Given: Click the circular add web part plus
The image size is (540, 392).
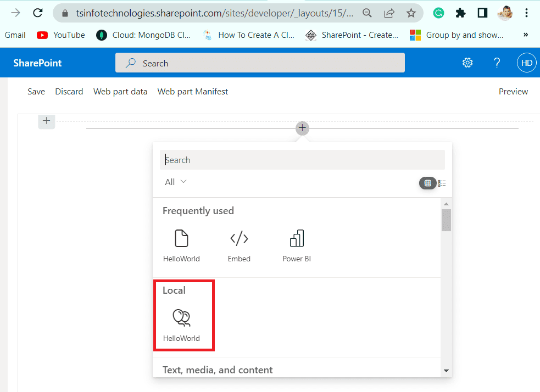Looking at the screenshot, I should [x=302, y=128].
